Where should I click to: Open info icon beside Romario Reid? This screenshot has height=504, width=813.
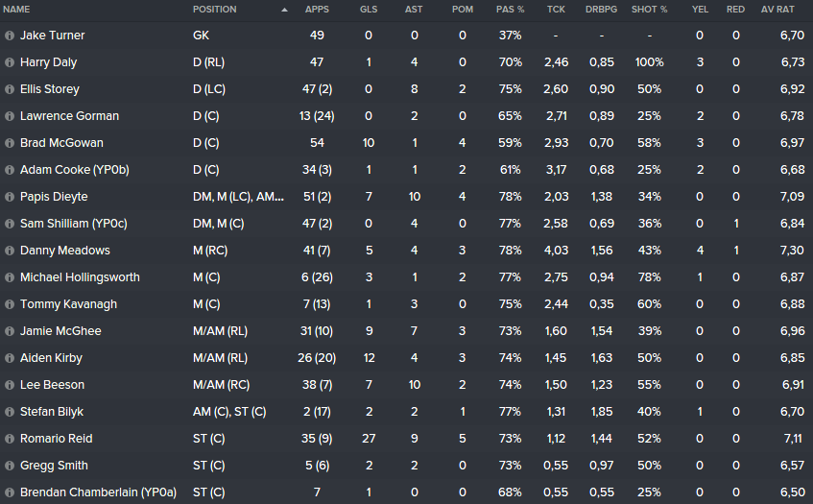pyautogui.click(x=9, y=439)
